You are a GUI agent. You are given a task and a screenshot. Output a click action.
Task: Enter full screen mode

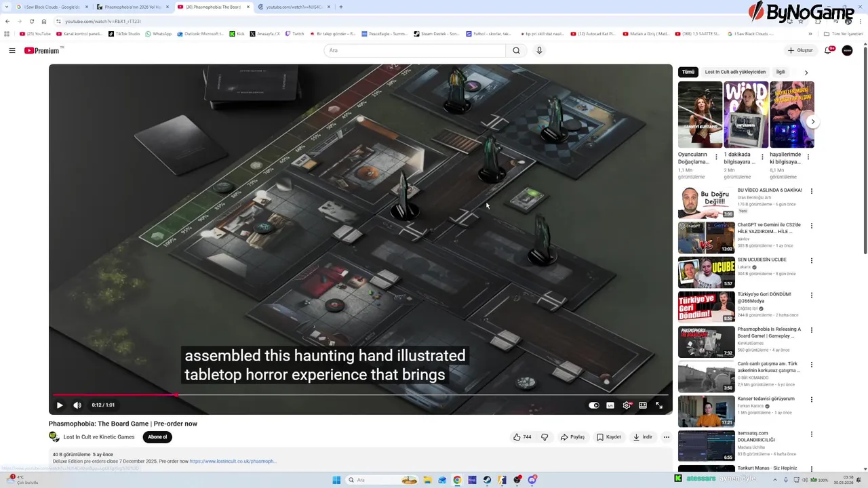click(x=659, y=405)
